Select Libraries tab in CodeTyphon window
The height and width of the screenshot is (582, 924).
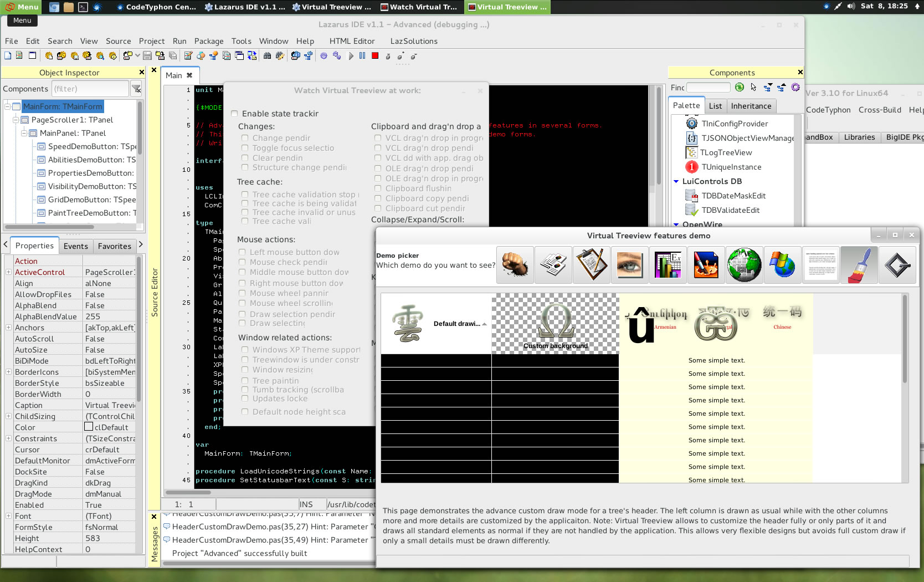[x=859, y=137]
